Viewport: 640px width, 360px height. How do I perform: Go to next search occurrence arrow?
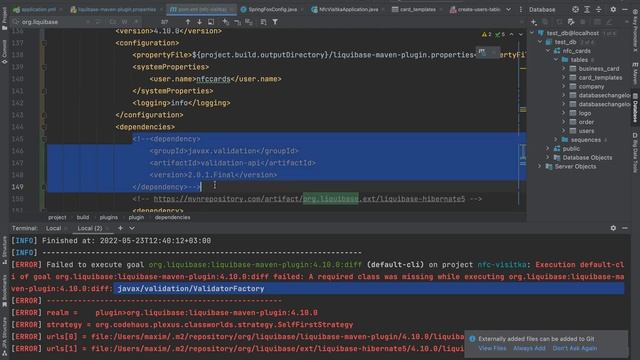coord(199,22)
